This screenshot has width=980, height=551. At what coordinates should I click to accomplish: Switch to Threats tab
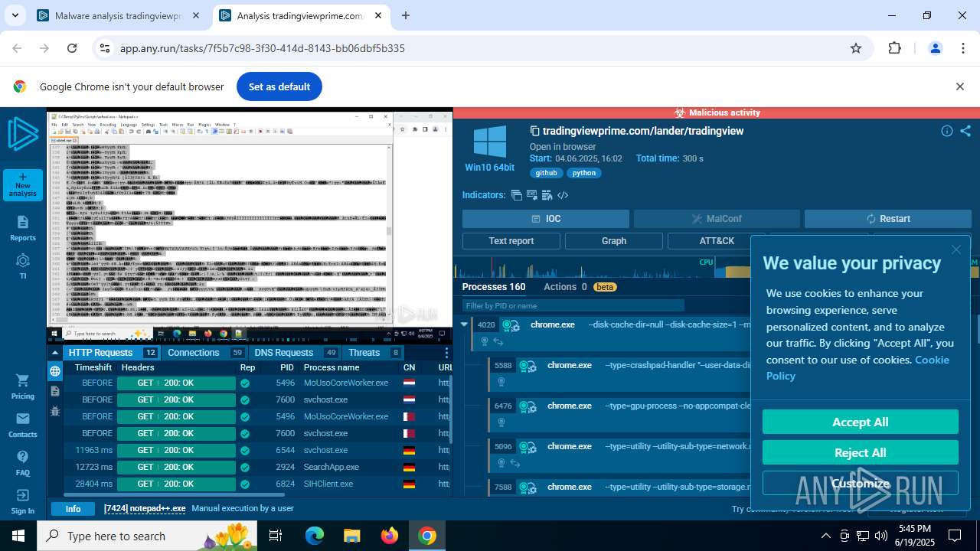click(x=373, y=353)
